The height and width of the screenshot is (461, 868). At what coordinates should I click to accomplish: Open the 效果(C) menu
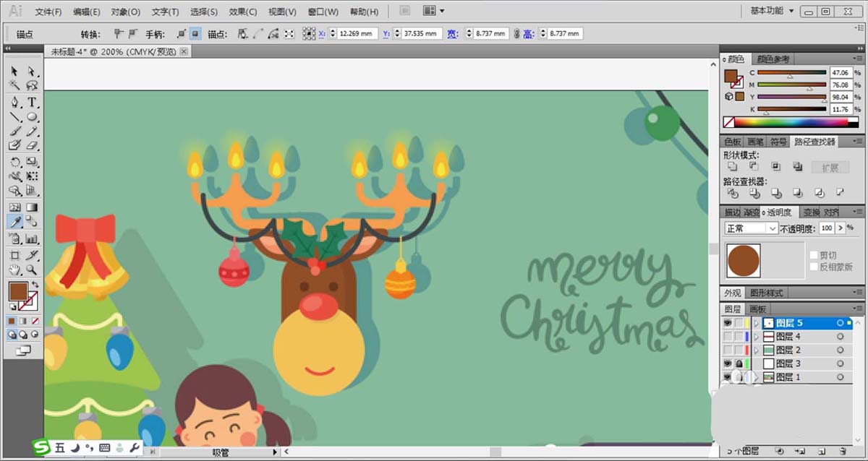point(243,12)
